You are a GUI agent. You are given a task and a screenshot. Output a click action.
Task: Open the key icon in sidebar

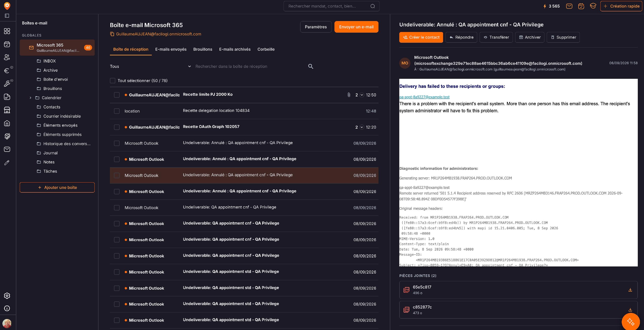tap(7, 84)
